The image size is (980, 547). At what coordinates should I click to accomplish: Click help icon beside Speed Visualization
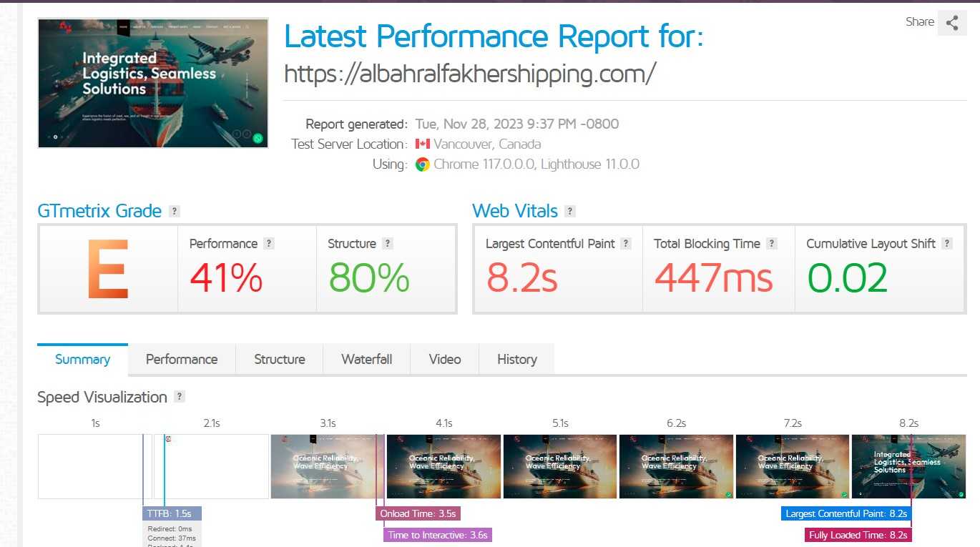[180, 397]
